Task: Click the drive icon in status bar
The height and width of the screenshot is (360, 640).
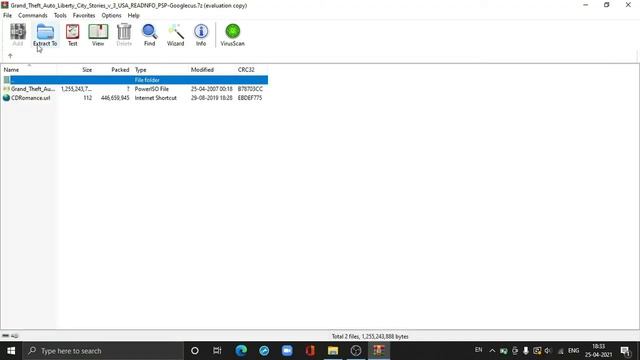Action: pos(6,336)
